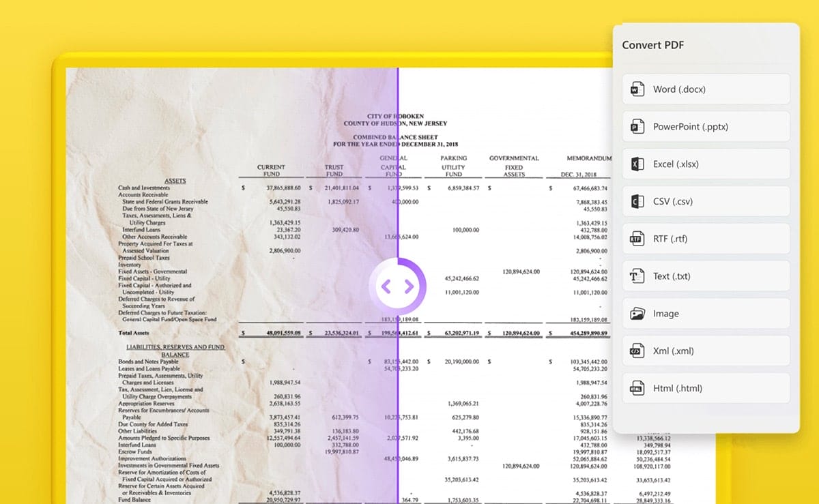Click the left arrow on the slider handle
The image size is (819, 504).
pos(386,286)
